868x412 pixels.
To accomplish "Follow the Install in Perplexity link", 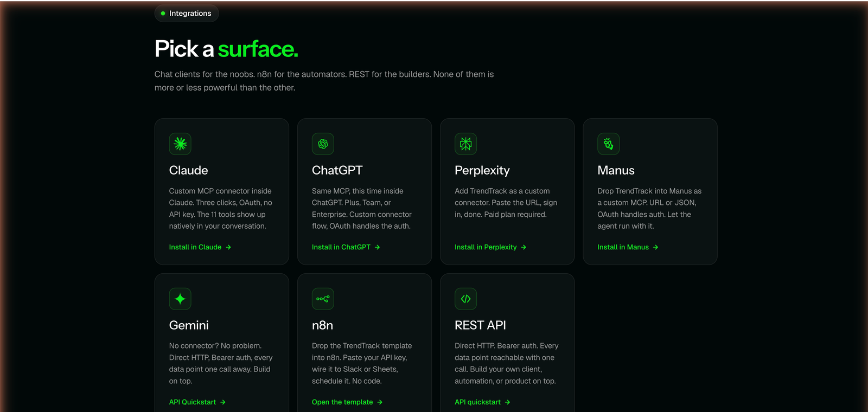I will [490, 247].
